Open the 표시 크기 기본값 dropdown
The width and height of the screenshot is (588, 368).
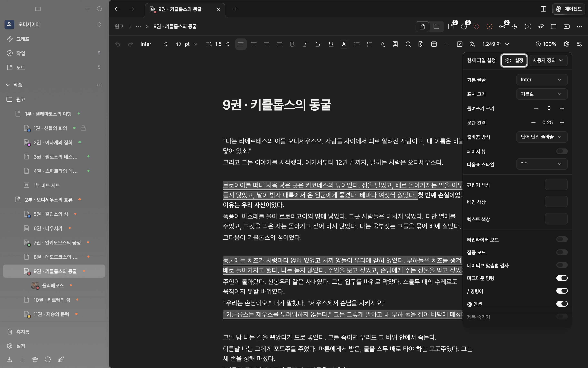542,94
